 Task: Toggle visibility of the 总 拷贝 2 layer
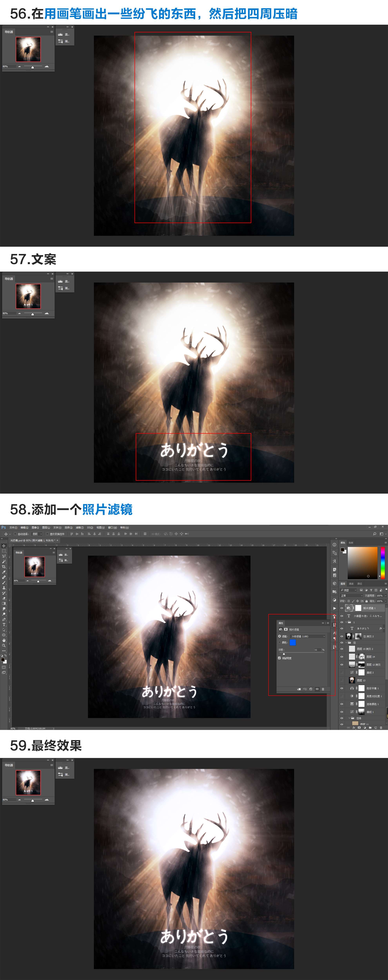[342, 637]
